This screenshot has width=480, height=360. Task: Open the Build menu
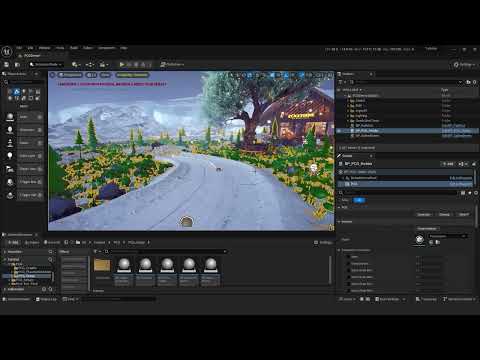coord(74,48)
